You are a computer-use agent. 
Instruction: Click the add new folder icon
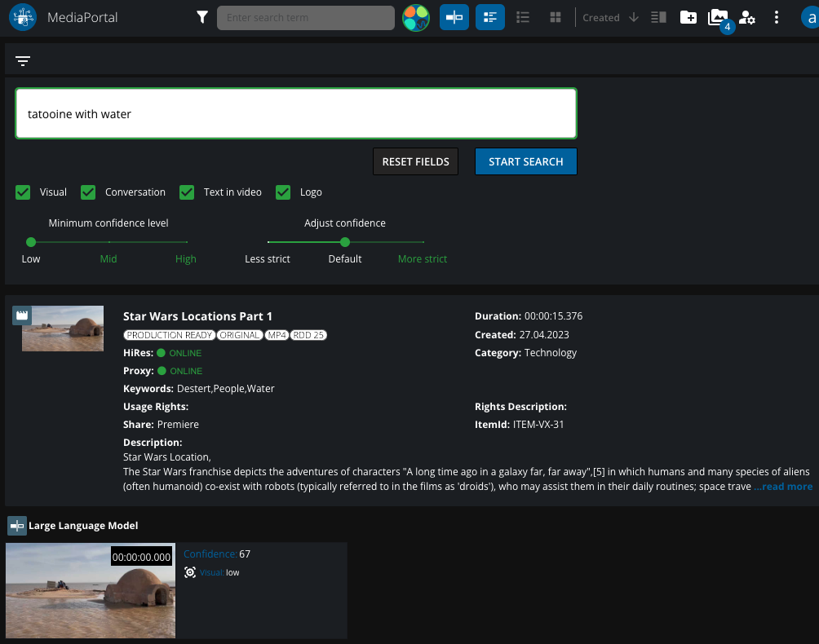coord(688,17)
